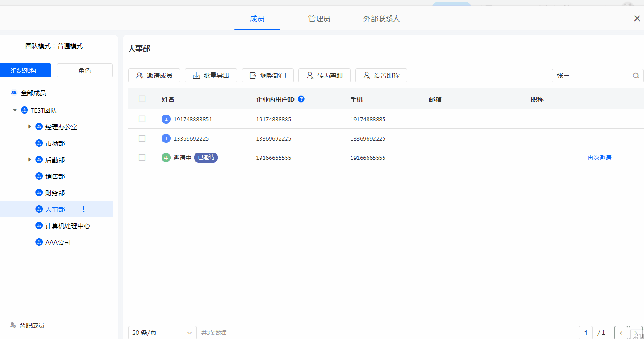The height and width of the screenshot is (339, 644).
Task: Expand the 后勤部 tree node
Action: point(30,160)
